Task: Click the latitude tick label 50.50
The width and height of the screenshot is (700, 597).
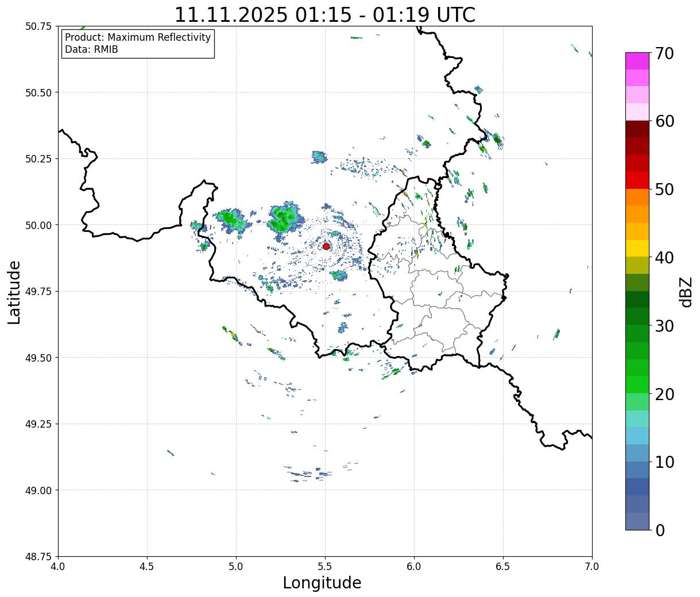Action: pyautogui.click(x=38, y=92)
